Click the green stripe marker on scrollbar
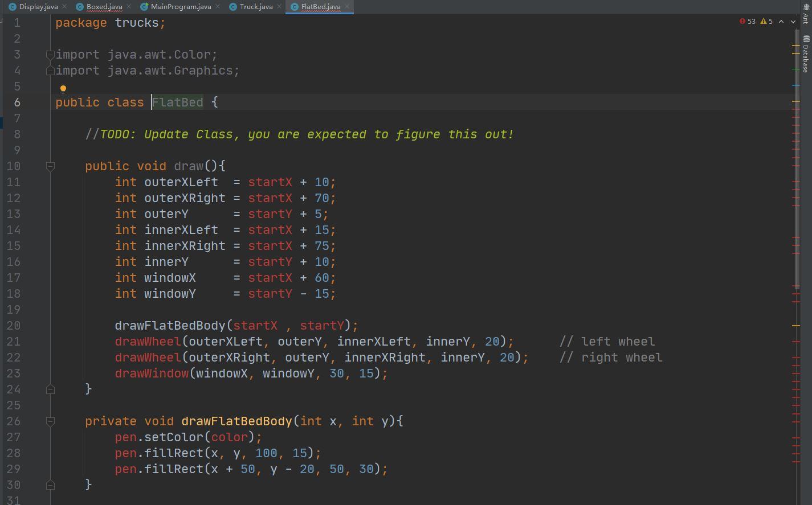 (x=796, y=69)
